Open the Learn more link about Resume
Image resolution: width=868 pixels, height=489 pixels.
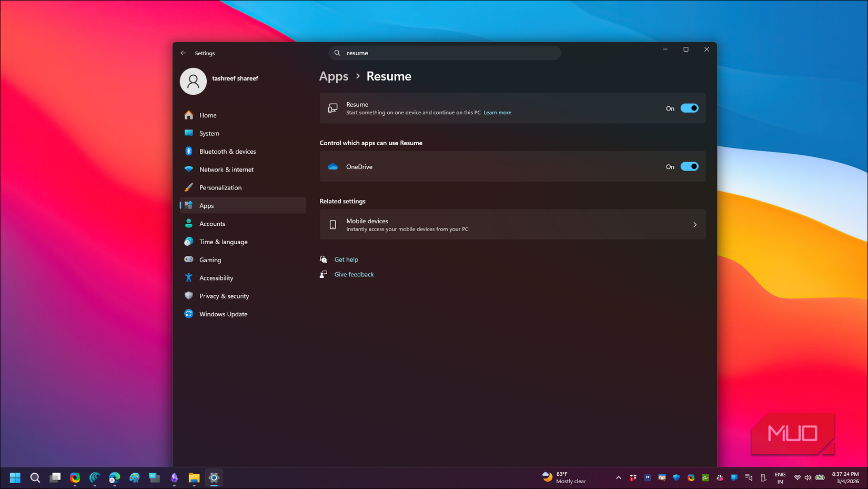[497, 112]
